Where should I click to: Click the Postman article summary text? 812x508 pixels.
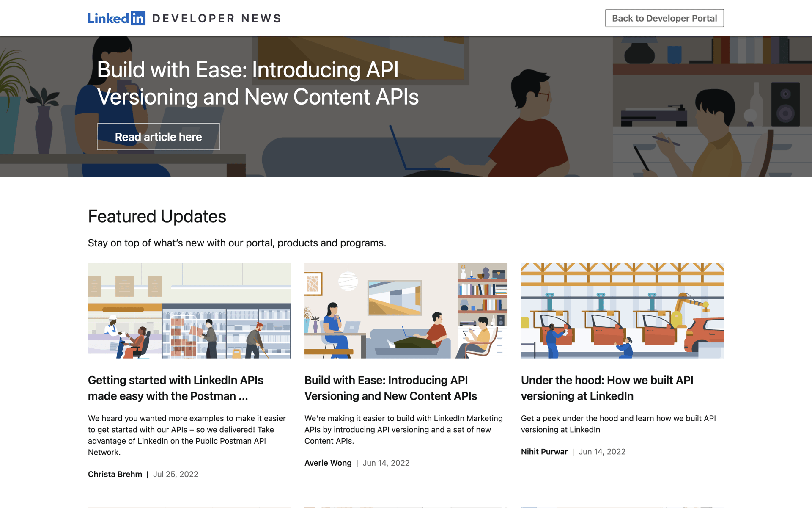pyautogui.click(x=187, y=435)
